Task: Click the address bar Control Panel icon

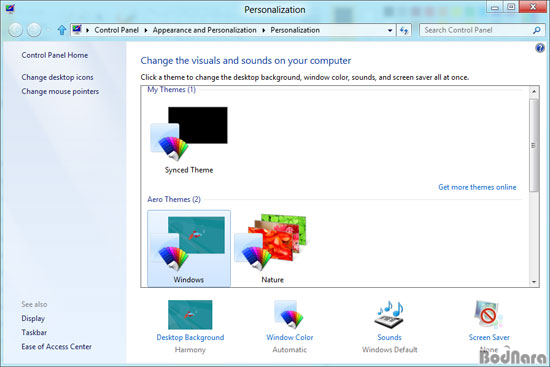Action: click(x=77, y=30)
